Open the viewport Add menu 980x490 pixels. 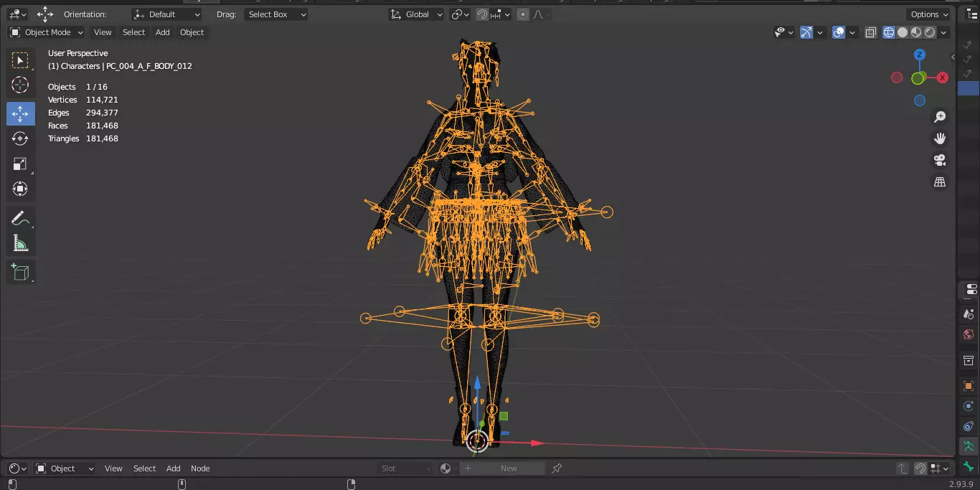163,32
